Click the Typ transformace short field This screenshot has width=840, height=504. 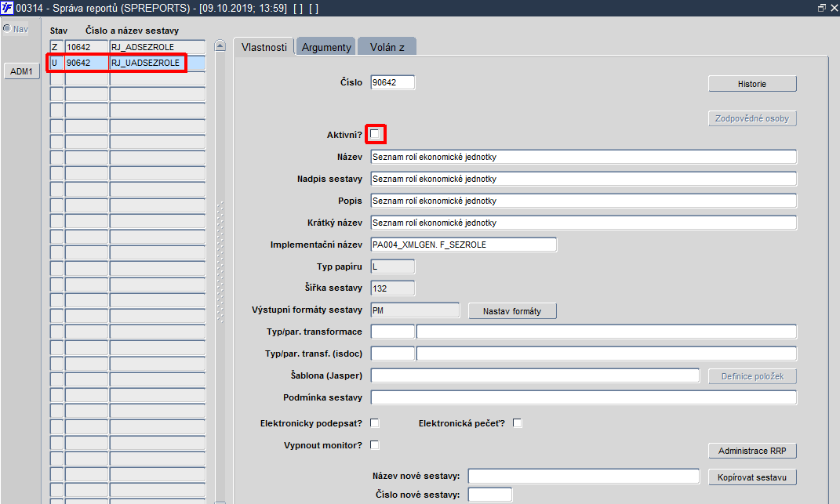(393, 332)
